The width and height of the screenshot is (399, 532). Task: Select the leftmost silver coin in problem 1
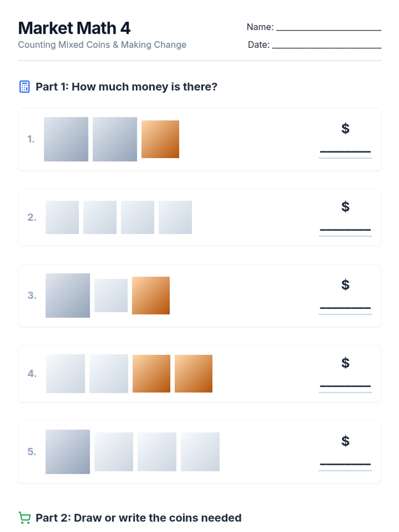[x=66, y=139]
